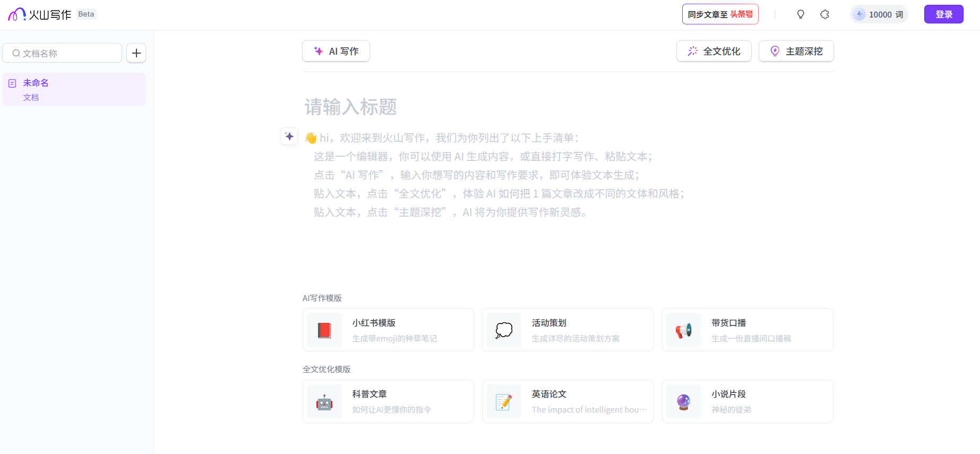980x454 pixels.
Task: Click text 生成详尽的活动策划方案
Action: click(576, 338)
